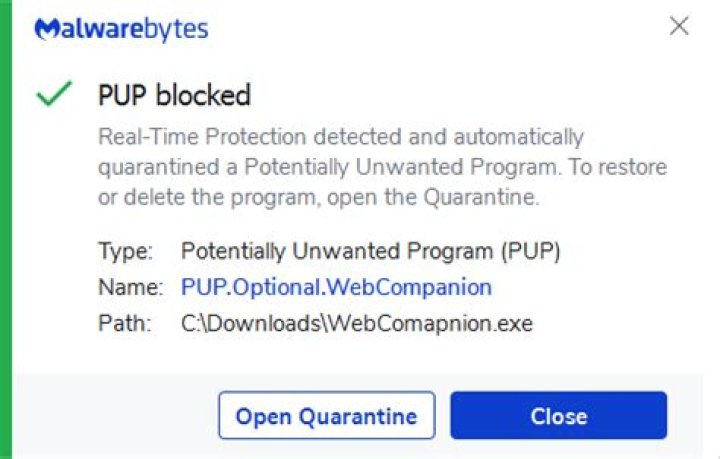The height and width of the screenshot is (459, 720).
Task: Click the Malwarebytes M logo emblem
Action: coord(46,29)
